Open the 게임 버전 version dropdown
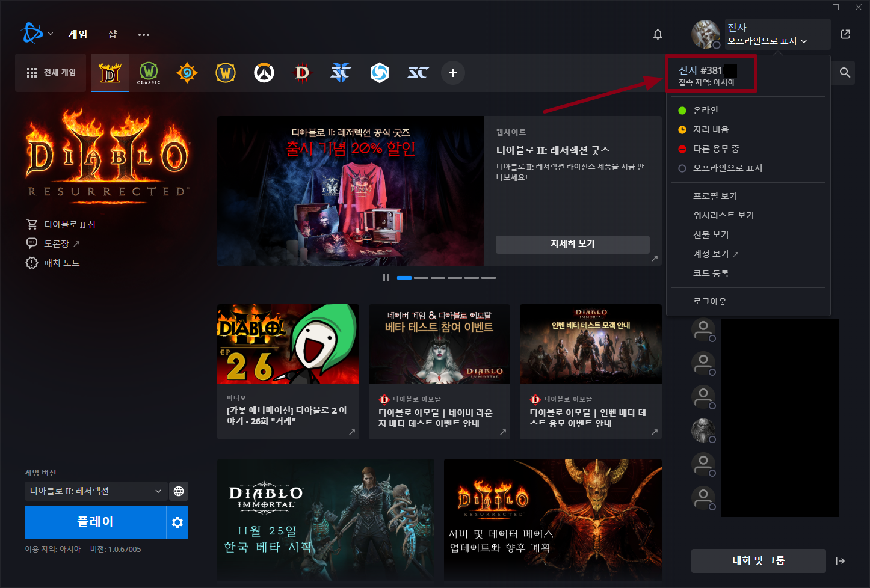870x588 pixels. [96, 491]
